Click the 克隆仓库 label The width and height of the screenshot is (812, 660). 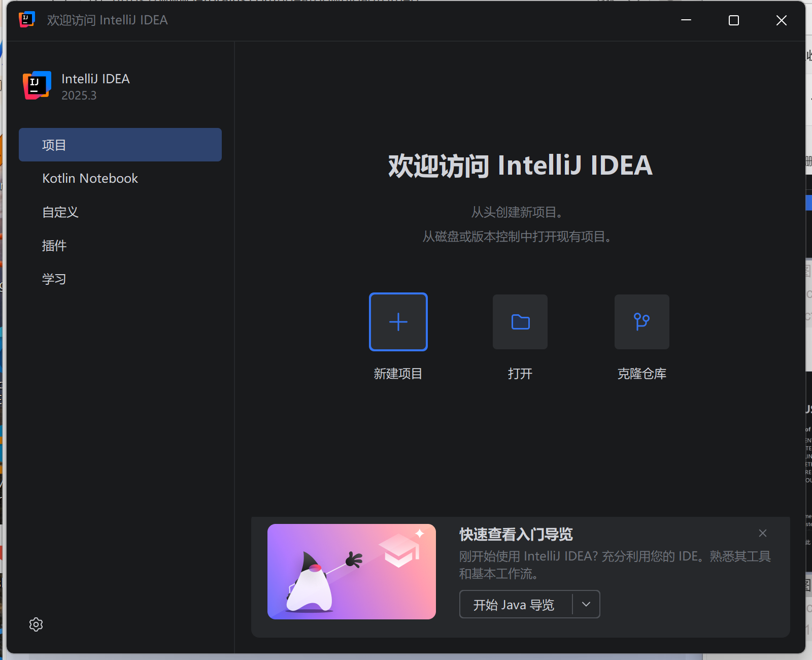click(x=642, y=374)
